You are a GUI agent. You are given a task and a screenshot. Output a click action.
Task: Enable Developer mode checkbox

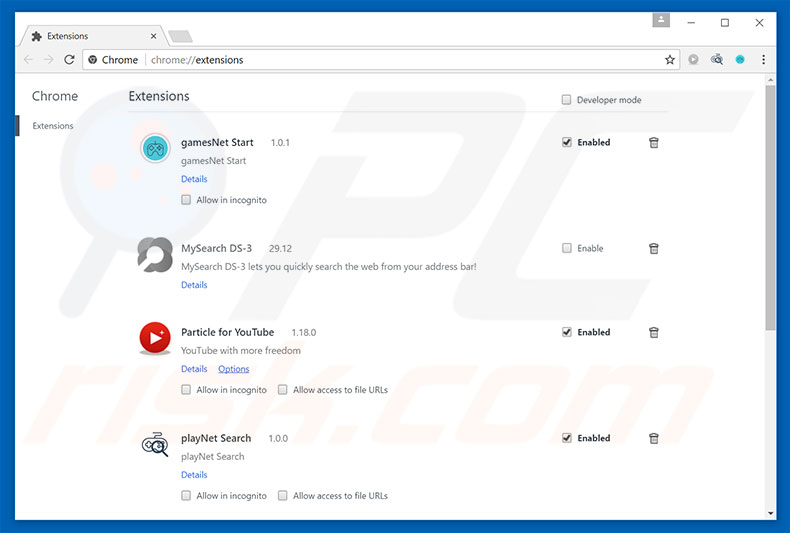(x=566, y=100)
